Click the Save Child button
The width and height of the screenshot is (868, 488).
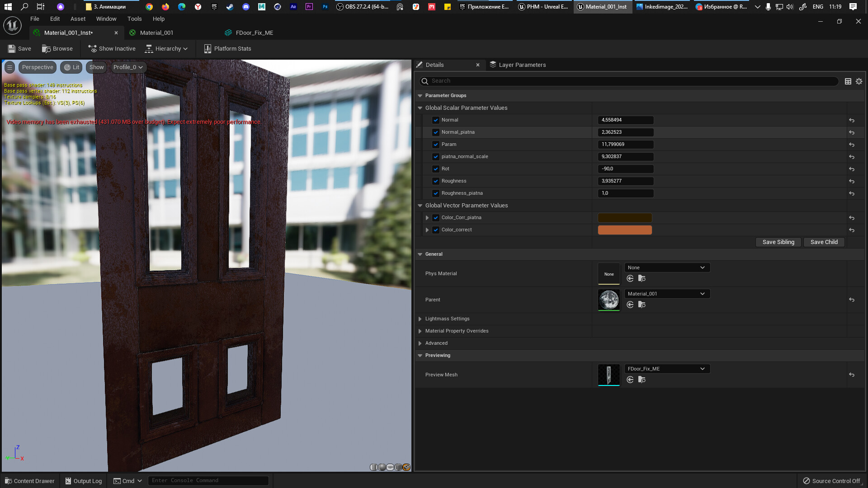coord(824,242)
